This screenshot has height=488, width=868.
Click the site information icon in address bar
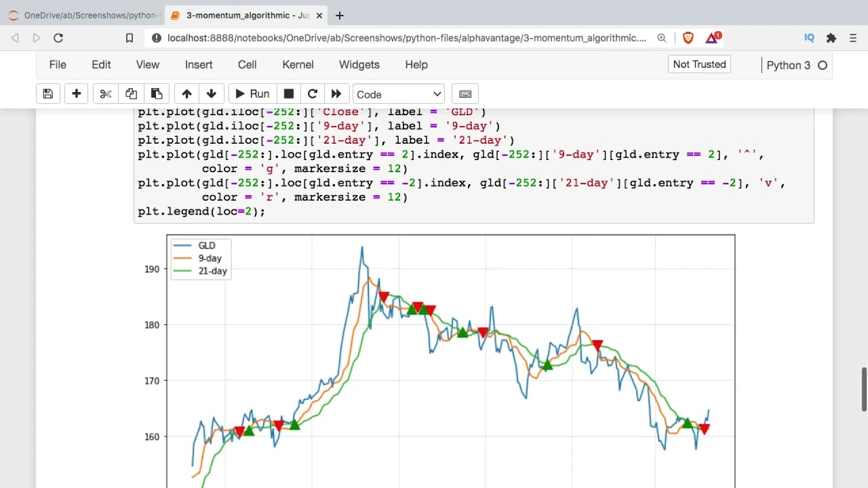(x=157, y=38)
